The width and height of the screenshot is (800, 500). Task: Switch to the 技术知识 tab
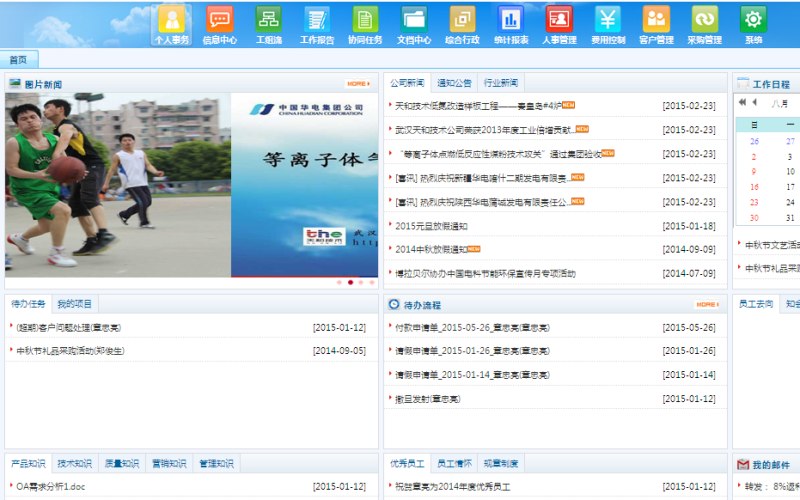tap(74, 463)
